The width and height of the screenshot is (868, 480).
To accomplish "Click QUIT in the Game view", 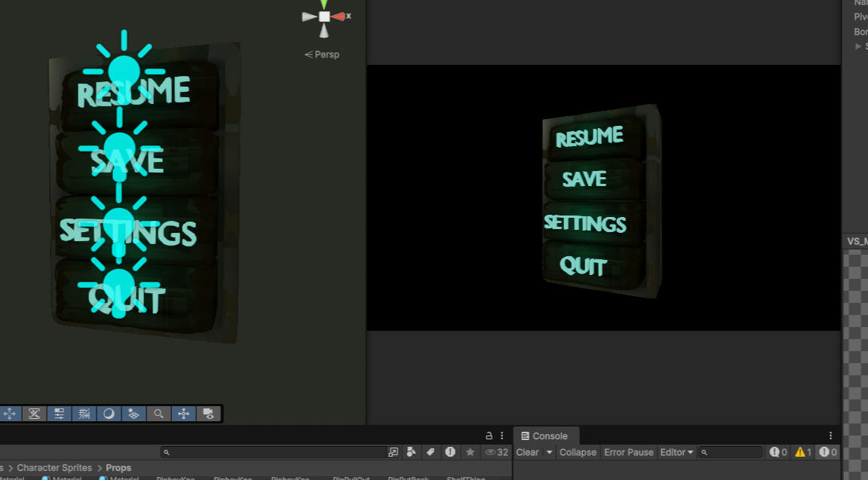I will (584, 266).
